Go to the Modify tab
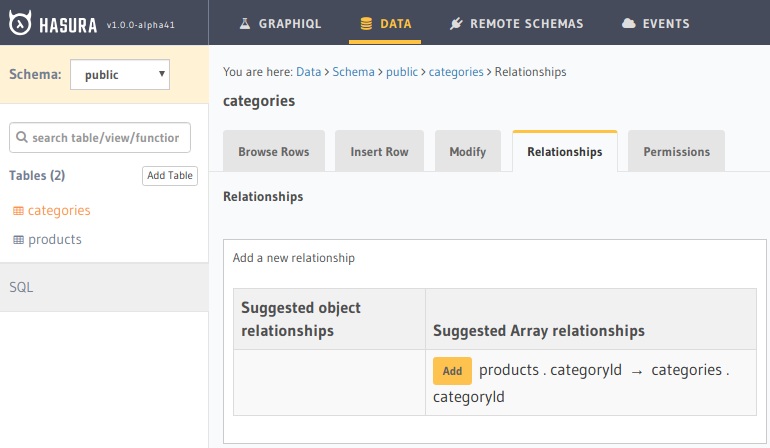This screenshot has height=448, width=770. coord(467,152)
